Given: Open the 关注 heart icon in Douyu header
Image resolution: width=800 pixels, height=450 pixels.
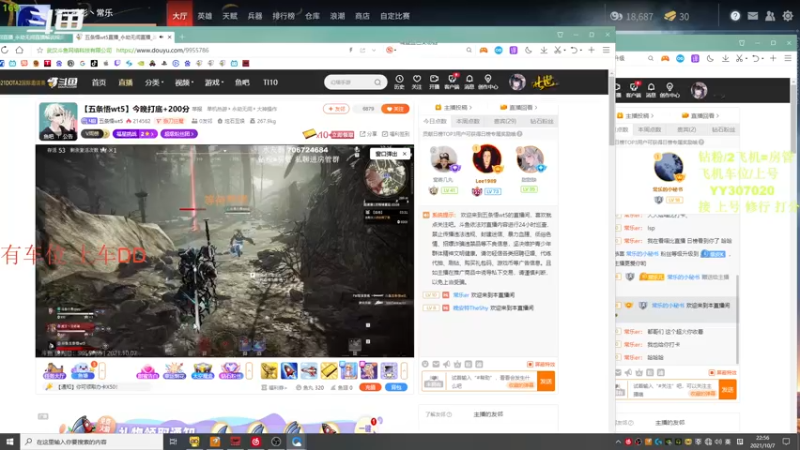Looking at the screenshot, I should [416, 81].
